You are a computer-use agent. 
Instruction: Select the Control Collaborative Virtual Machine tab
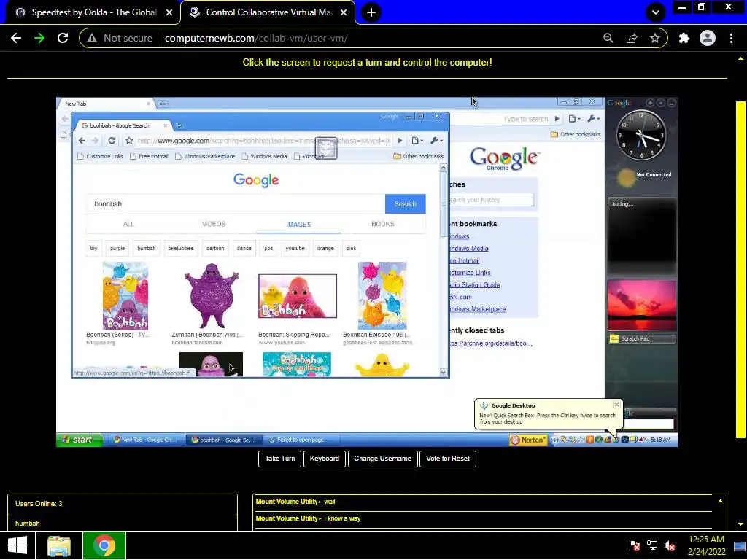point(269,12)
